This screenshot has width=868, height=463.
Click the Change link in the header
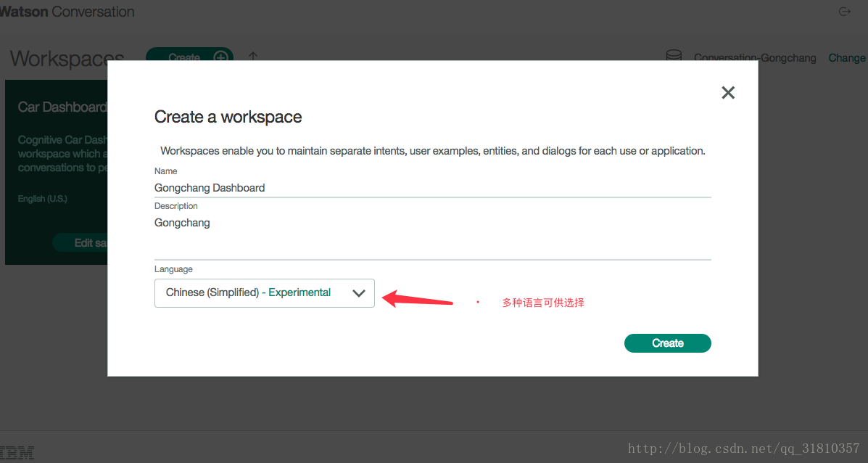(847, 58)
